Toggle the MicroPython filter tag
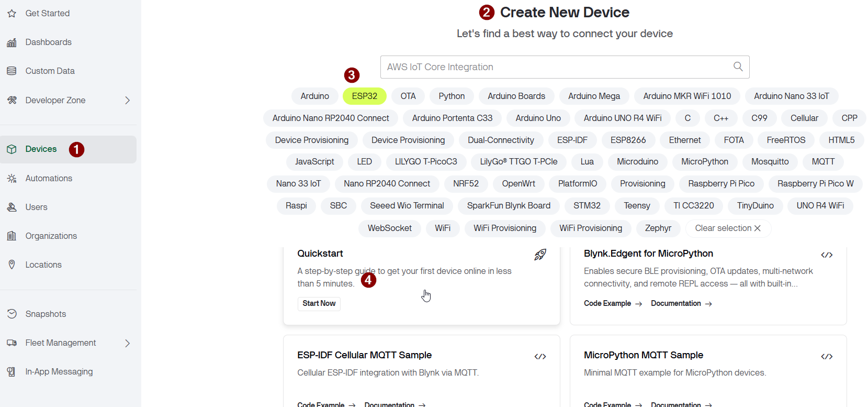 pos(704,162)
